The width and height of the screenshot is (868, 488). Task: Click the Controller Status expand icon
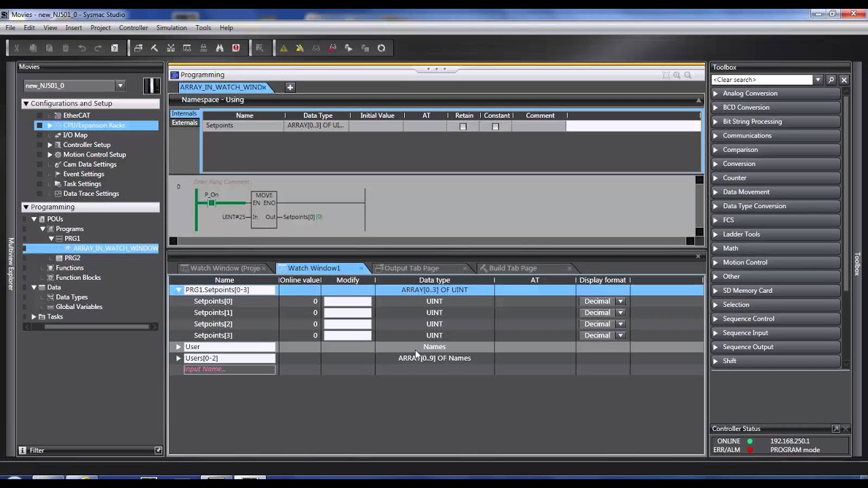[x=835, y=429]
